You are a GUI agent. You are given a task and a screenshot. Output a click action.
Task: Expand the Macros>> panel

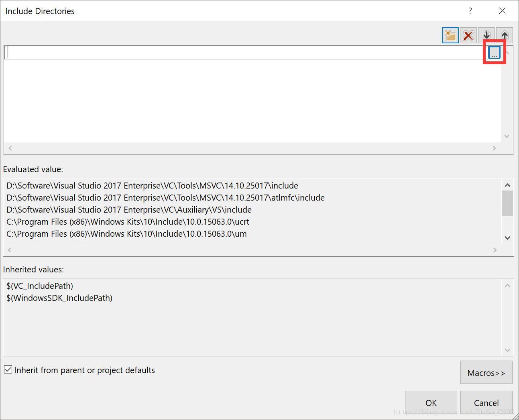(x=486, y=373)
